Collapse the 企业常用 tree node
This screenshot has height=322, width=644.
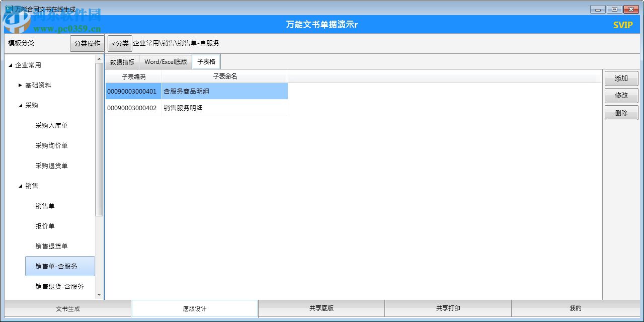tap(10, 65)
